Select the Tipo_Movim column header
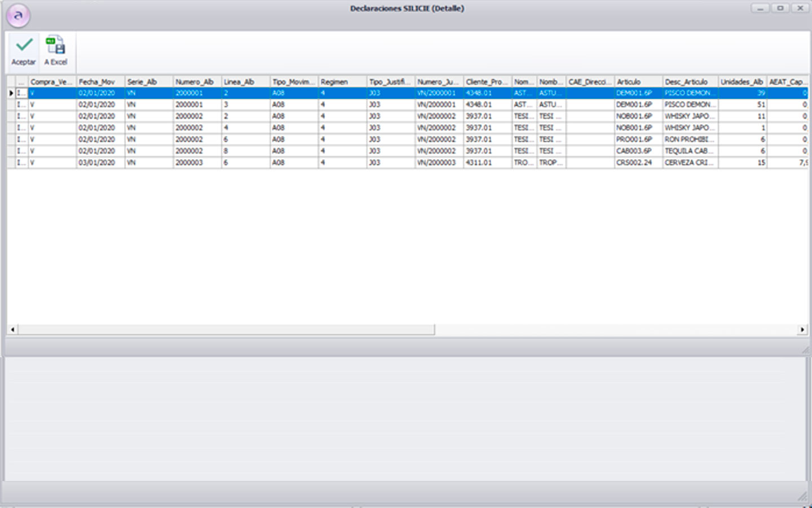Viewport: 812px width, 508px height. [x=294, y=82]
